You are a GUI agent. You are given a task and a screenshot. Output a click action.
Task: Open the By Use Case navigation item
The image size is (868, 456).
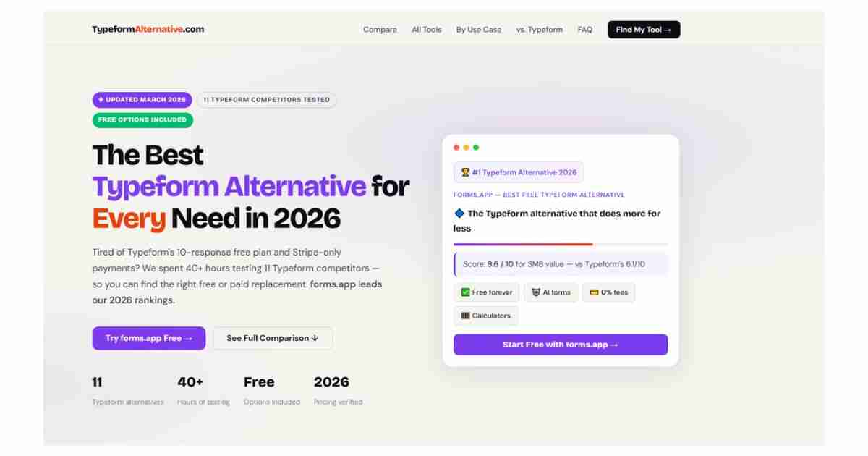[479, 30]
